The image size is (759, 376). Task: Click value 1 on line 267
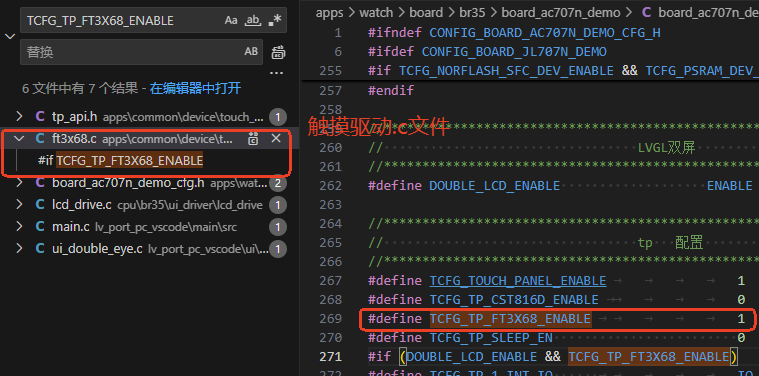[x=741, y=281]
